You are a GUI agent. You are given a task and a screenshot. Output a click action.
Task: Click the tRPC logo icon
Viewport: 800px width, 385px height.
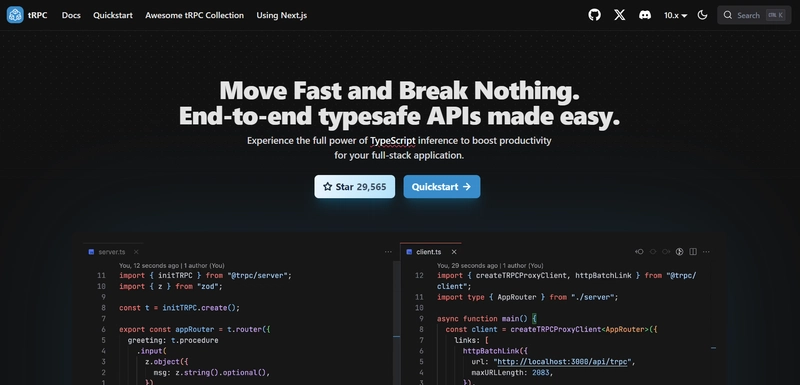[15, 15]
